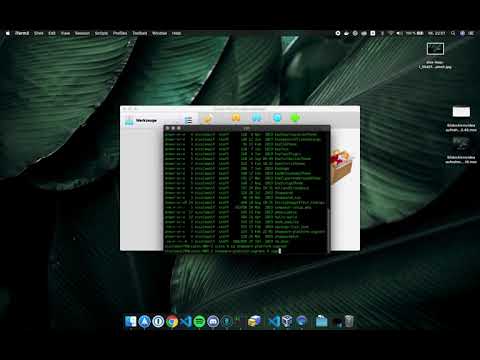Select the white file icon on desktop

(461, 112)
